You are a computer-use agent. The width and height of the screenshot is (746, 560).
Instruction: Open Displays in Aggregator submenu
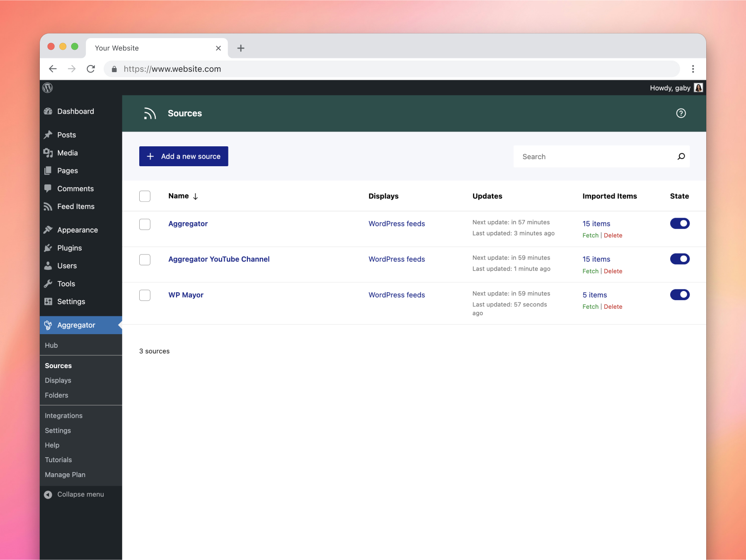[58, 381]
